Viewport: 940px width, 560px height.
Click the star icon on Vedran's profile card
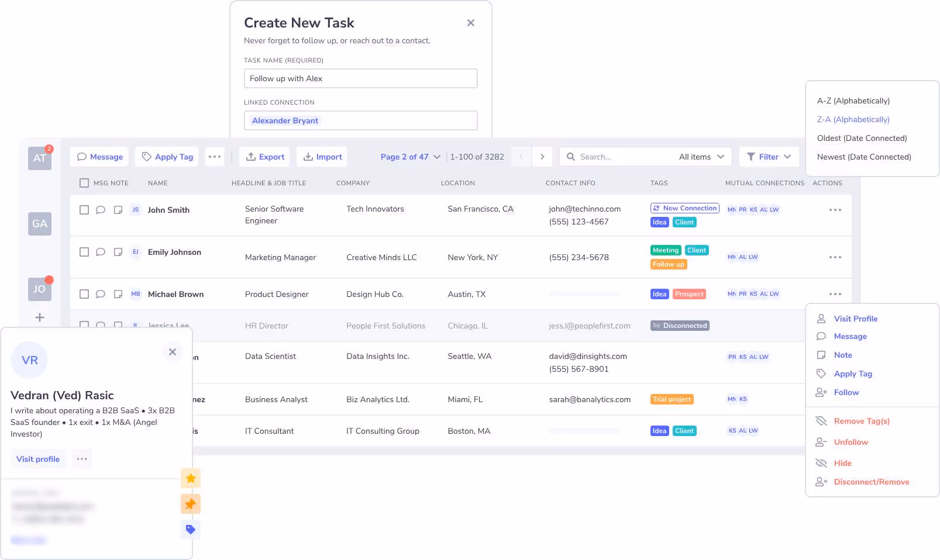click(190, 478)
